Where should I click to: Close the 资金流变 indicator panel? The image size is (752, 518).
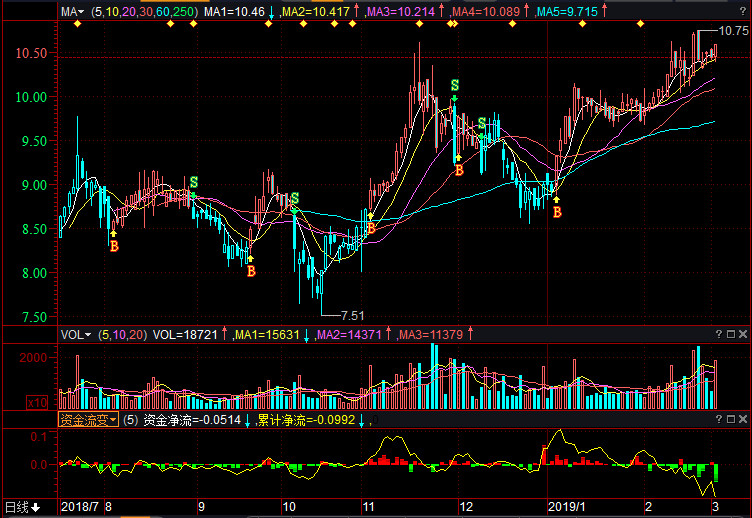point(743,419)
